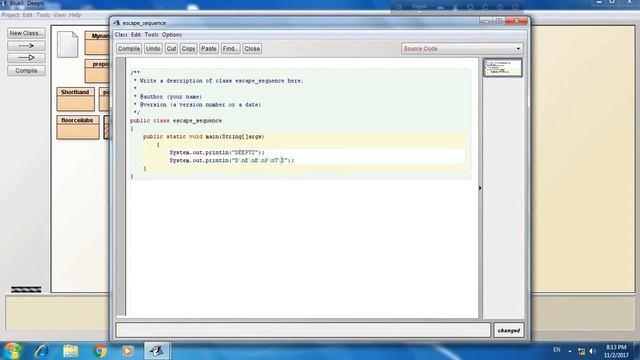Click the editor bottom message field
Screen dimensions: 640x360
(x=303, y=330)
